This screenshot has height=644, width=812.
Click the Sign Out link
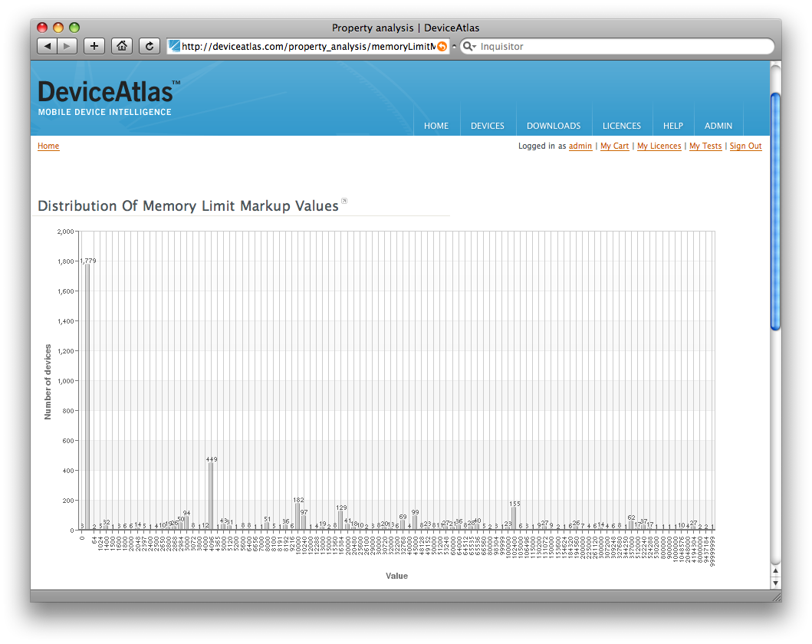click(745, 146)
